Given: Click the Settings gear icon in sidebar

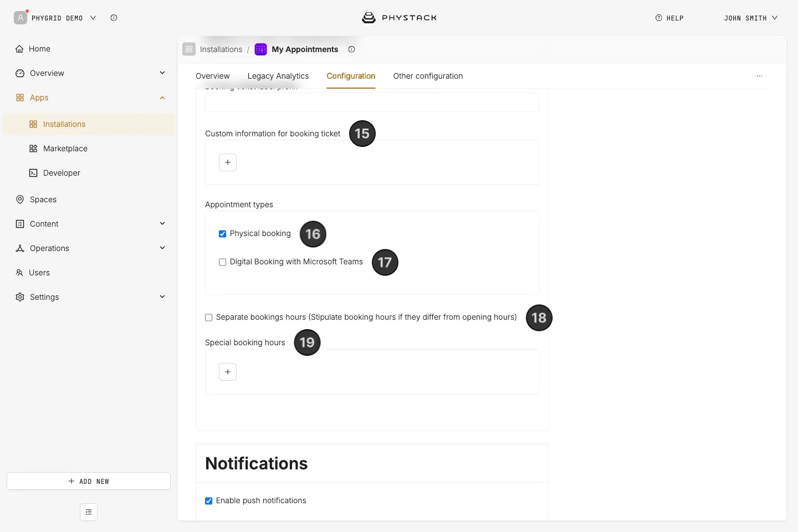Looking at the screenshot, I should click(20, 297).
